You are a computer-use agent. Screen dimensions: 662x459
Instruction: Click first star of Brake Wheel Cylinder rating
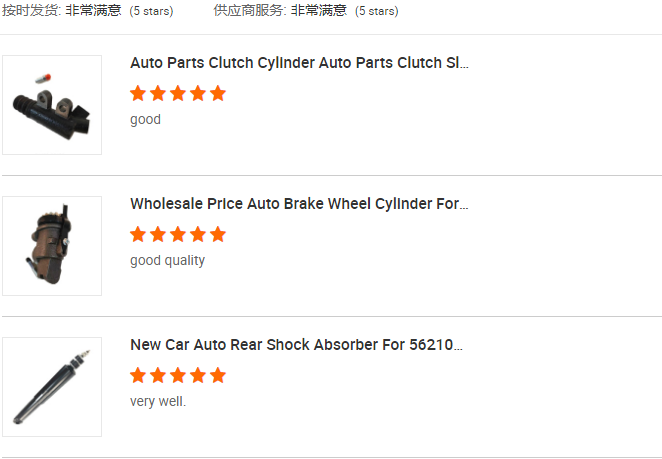[138, 235]
